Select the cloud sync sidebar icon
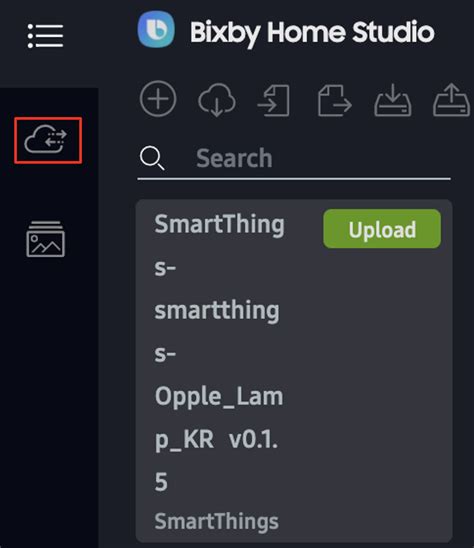The height and width of the screenshot is (548, 474). [x=48, y=140]
